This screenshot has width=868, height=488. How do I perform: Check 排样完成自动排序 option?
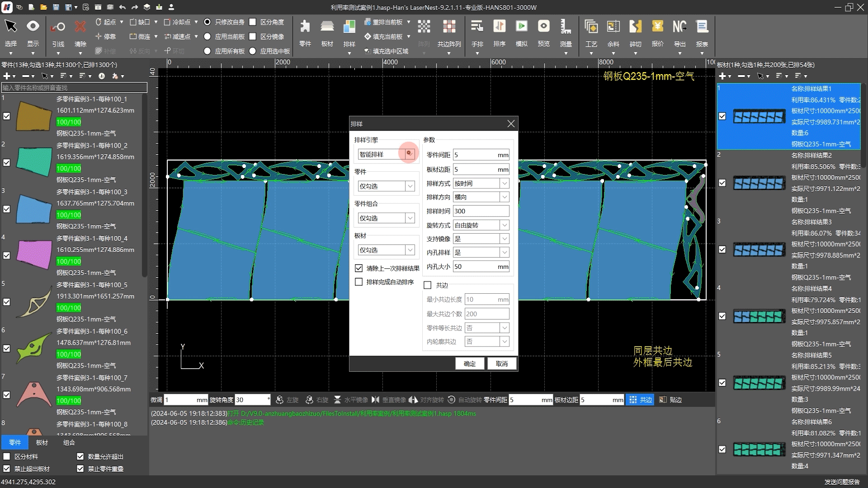tap(359, 282)
